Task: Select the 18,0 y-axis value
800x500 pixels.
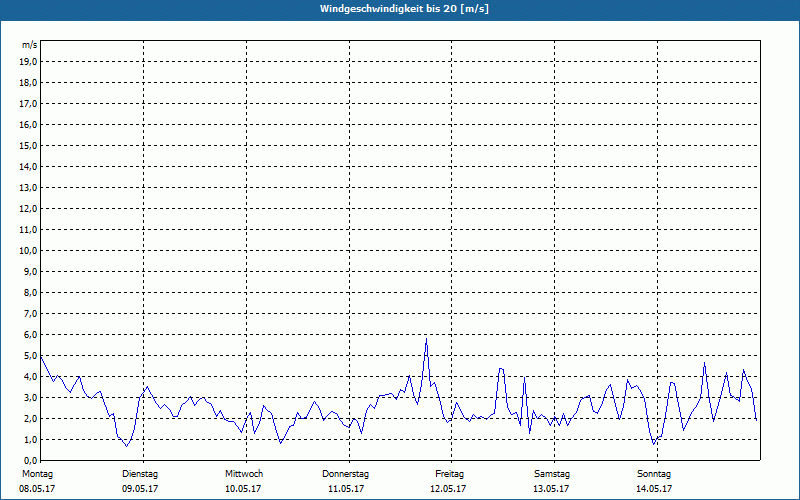Action: click(x=28, y=83)
